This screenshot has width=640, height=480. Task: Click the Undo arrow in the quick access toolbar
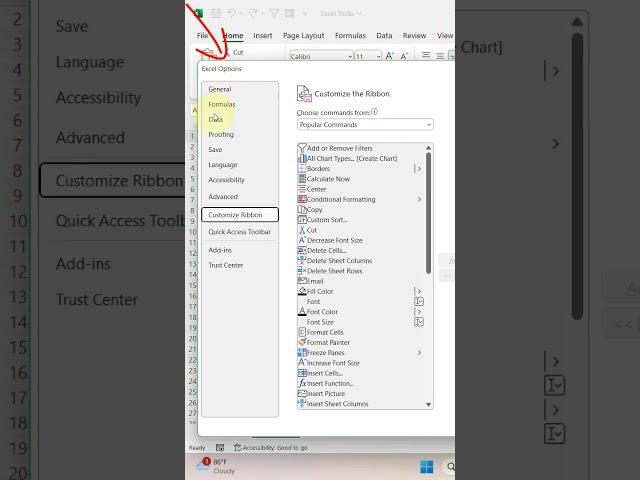231,13
